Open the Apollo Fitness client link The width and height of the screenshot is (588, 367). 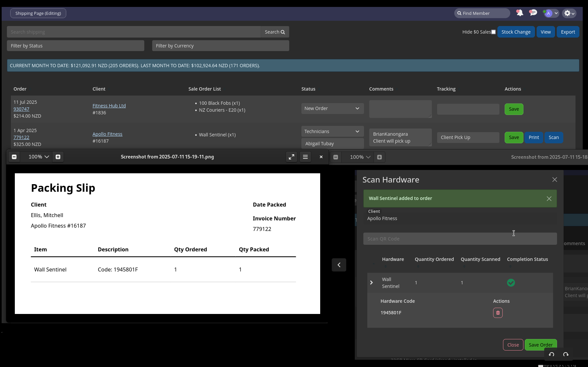point(107,134)
